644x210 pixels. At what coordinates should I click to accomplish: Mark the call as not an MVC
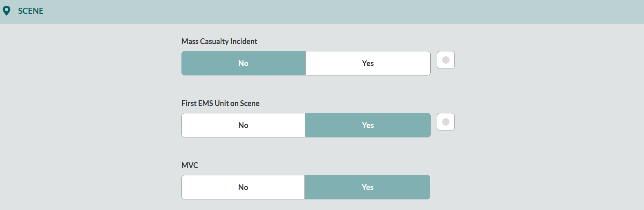tap(243, 187)
